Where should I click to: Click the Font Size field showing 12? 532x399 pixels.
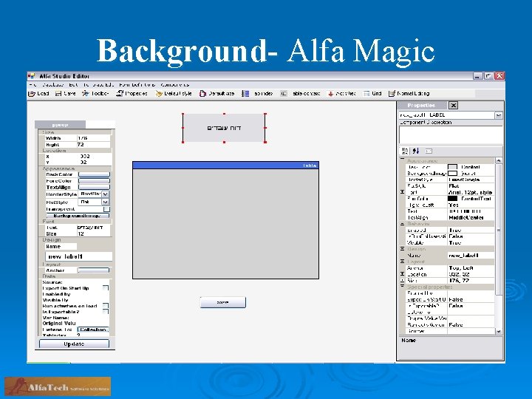click(93, 233)
